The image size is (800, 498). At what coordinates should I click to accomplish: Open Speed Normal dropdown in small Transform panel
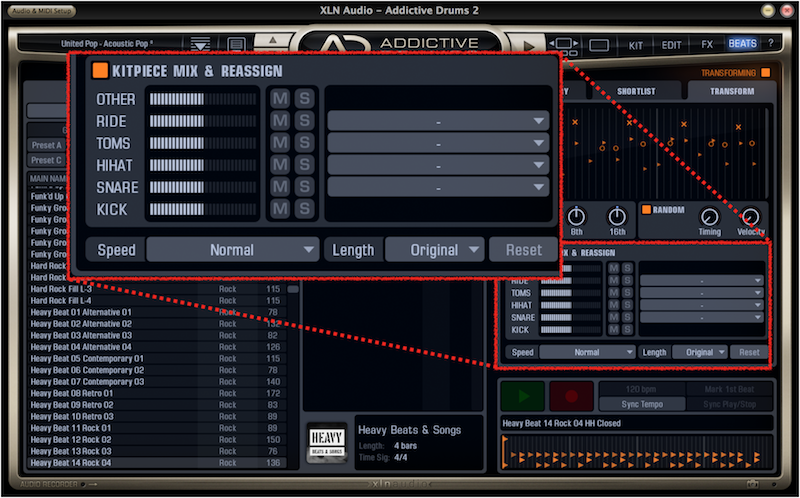click(x=587, y=352)
